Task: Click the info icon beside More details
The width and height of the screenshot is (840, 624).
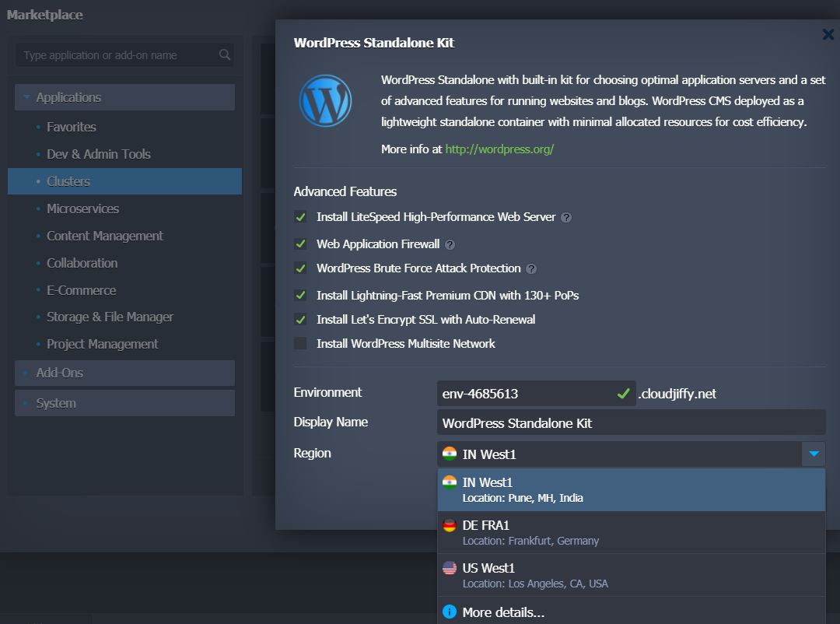Action: point(450,612)
